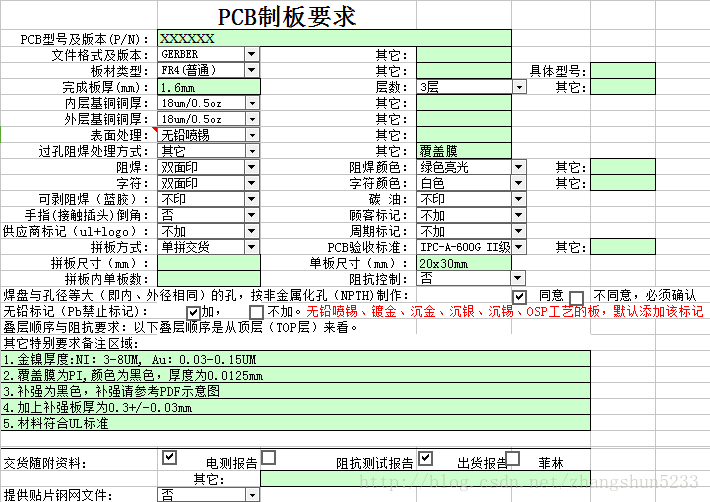Image resolution: width=710 pixels, height=502 pixels.
Task: Open the 阻抗控制 dropdown
Action: click(x=519, y=278)
